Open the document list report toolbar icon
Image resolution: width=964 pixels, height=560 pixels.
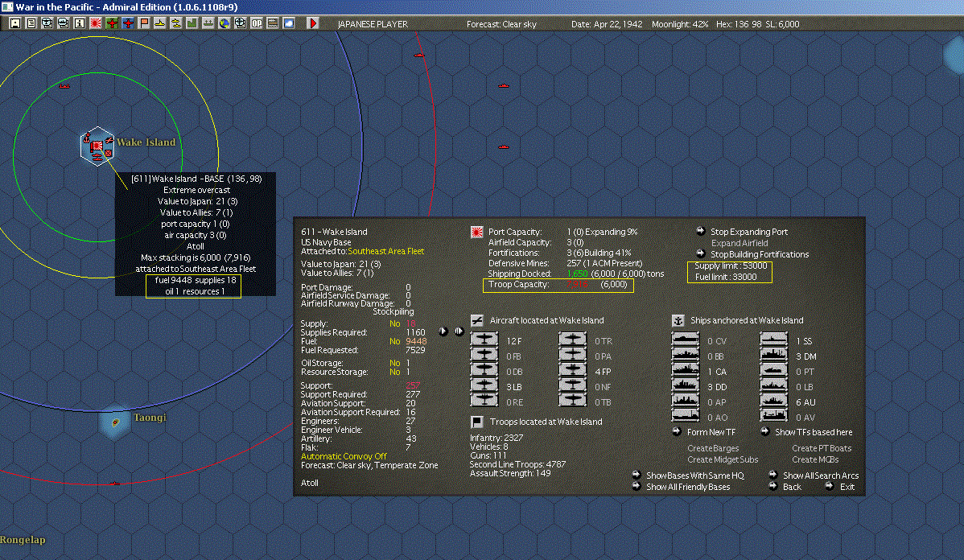pyautogui.click(x=31, y=23)
